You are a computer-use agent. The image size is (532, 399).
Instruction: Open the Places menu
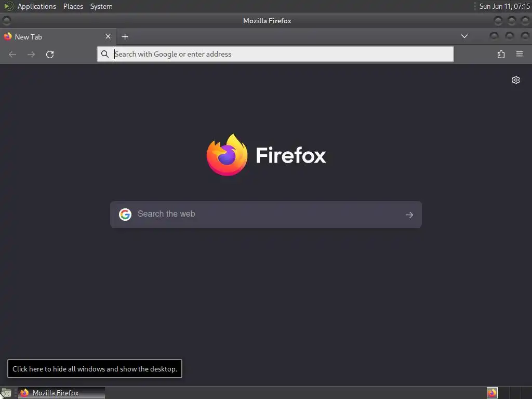pos(73,6)
